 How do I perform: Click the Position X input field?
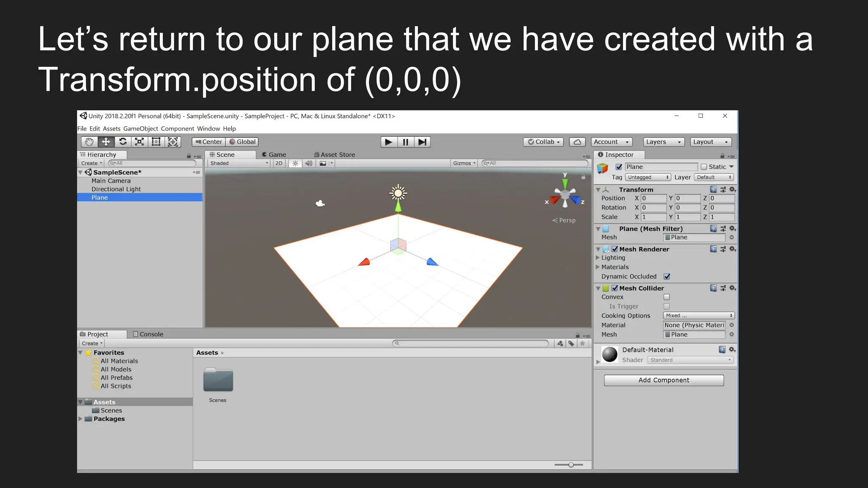coord(653,198)
